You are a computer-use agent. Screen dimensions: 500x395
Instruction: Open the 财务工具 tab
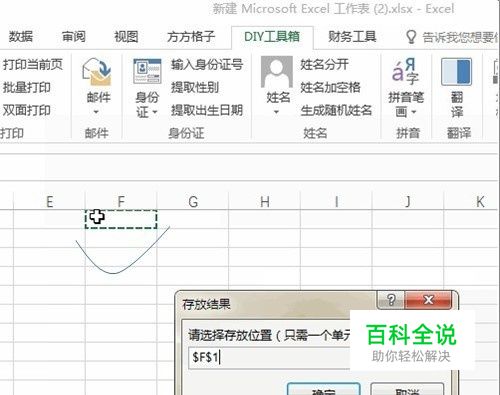[352, 37]
